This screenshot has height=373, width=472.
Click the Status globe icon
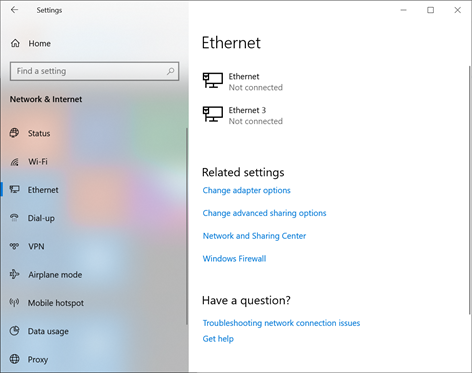pyautogui.click(x=14, y=133)
